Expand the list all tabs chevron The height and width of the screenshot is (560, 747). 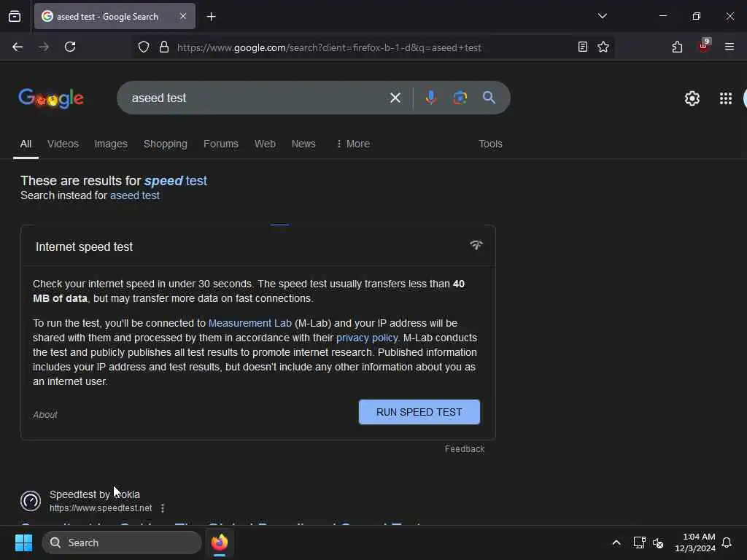[602, 16]
